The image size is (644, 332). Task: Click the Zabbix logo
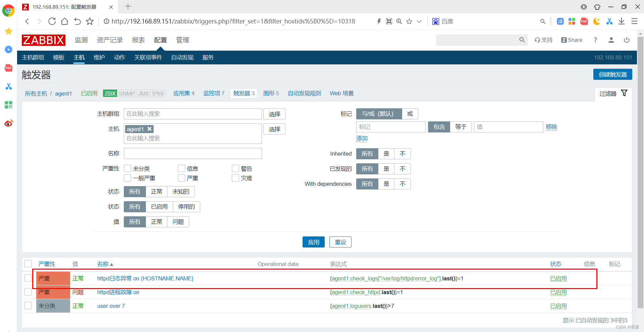(44, 40)
